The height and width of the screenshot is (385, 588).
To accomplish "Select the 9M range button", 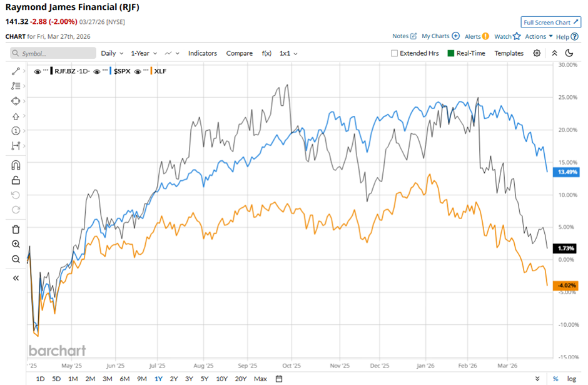I will pos(142,379).
